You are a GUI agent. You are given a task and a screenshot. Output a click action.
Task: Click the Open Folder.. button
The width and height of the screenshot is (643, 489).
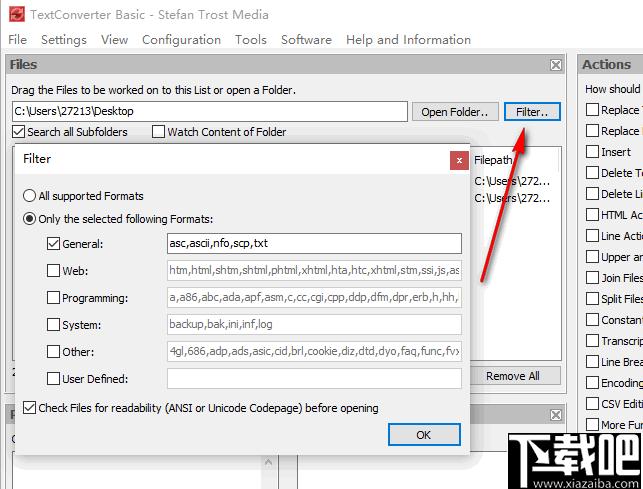coord(455,112)
